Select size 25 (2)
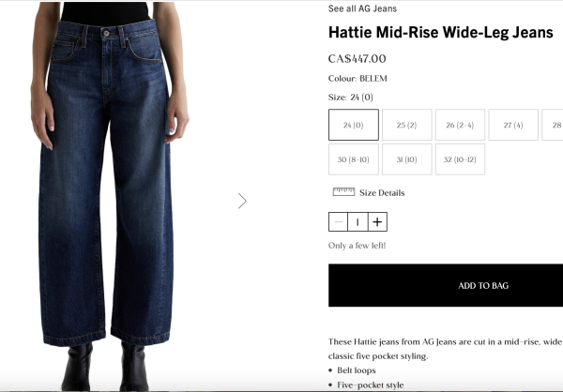The height and width of the screenshot is (392, 563). (x=407, y=125)
